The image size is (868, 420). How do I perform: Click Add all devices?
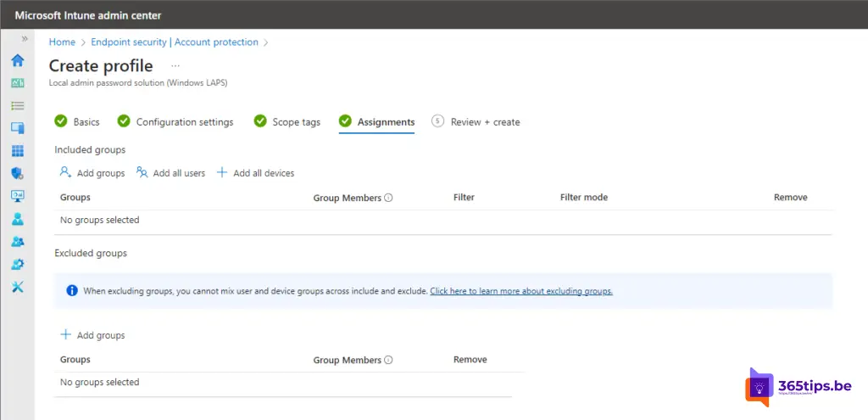[255, 173]
